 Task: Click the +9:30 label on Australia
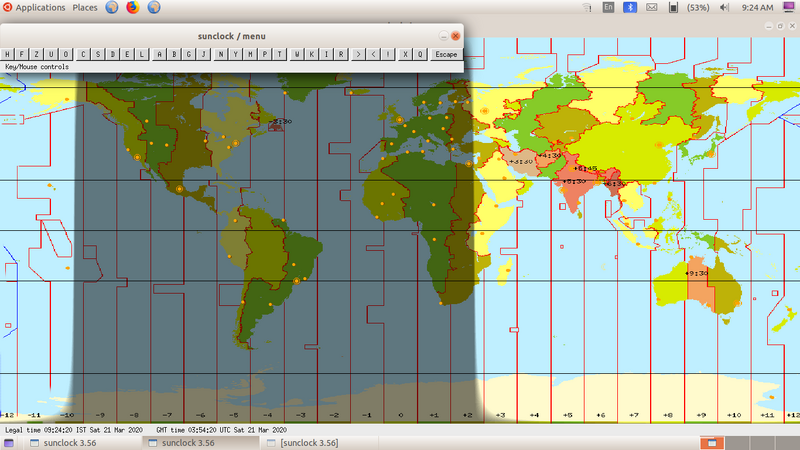[x=697, y=273]
